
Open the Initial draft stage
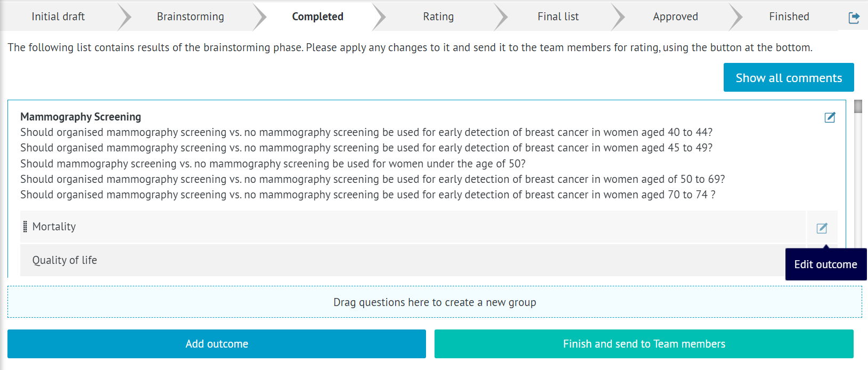(x=58, y=17)
